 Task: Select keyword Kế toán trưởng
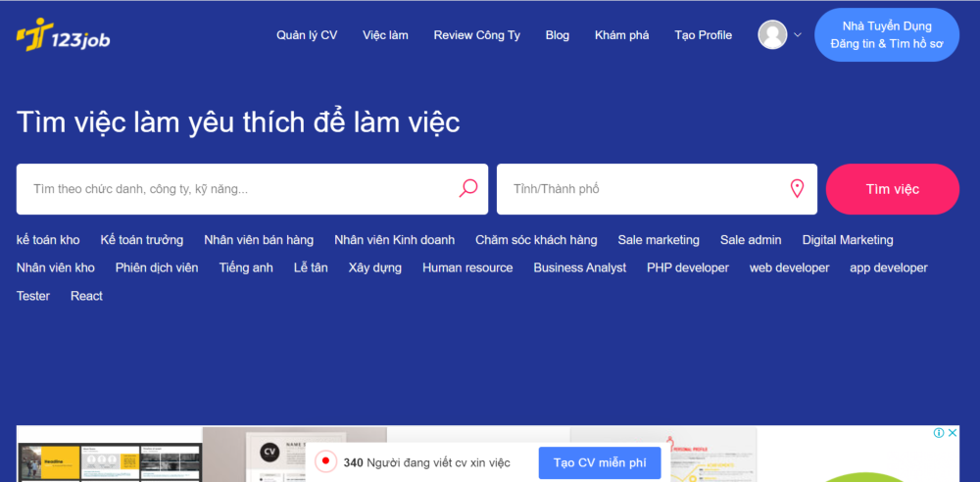click(142, 240)
